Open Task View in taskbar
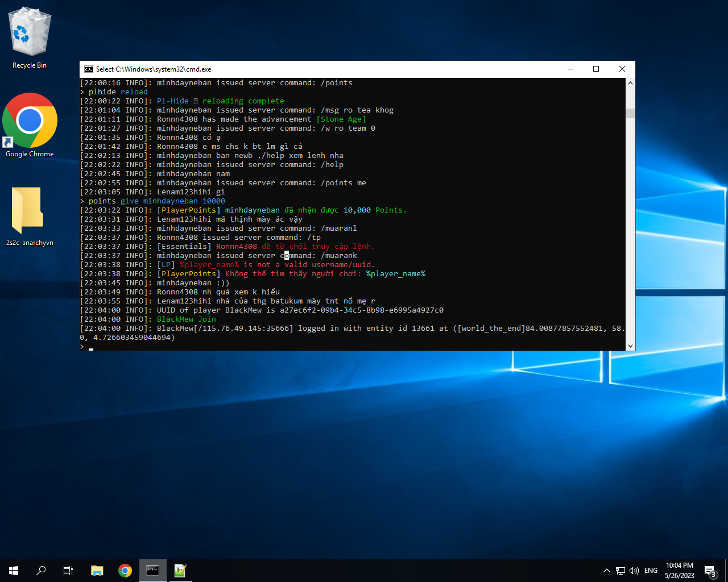This screenshot has height=582, width=728. tap(68, 571)
